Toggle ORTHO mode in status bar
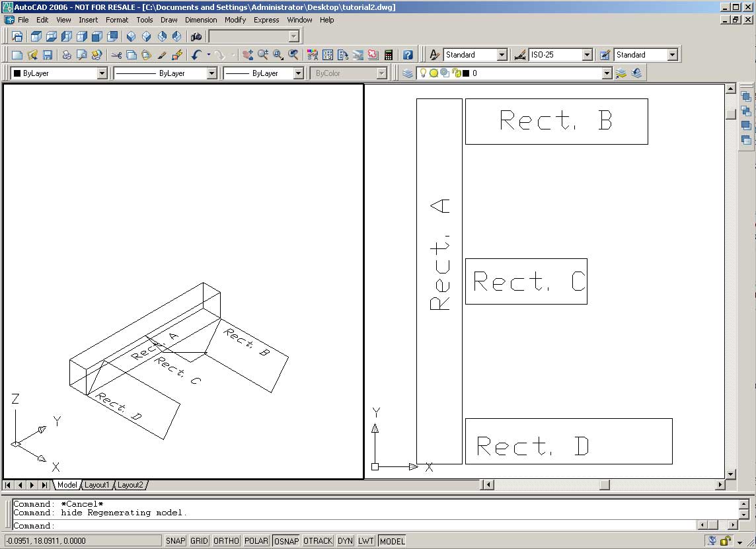This screenshot has width=756, height=549. pos(226,541)
